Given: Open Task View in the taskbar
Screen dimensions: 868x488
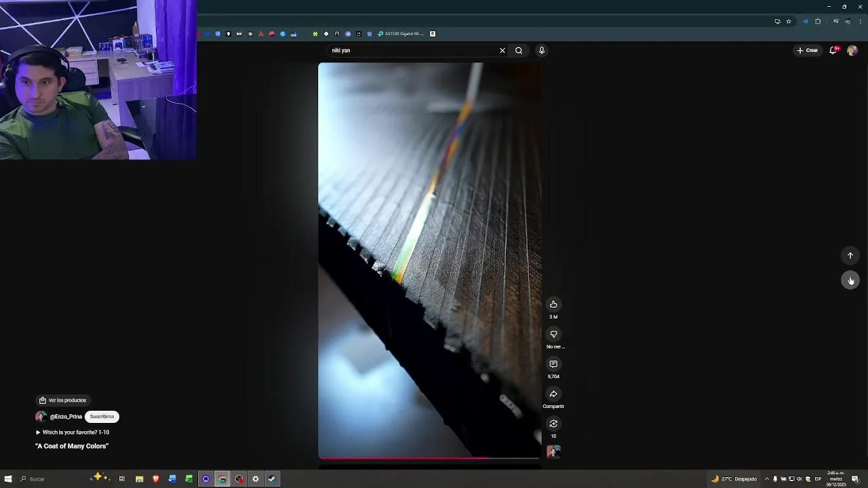Looking at the screenshot, I should click(122, 479).
